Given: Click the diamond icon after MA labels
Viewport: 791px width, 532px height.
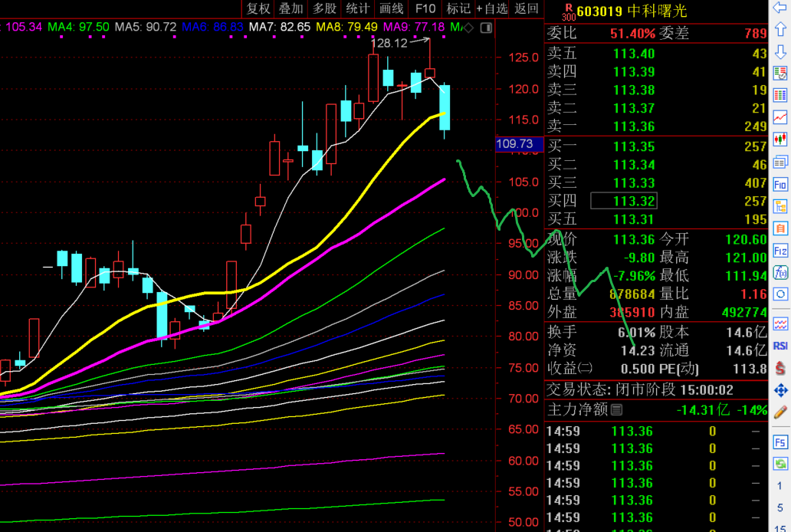Looking at the screenshot, I should pos(468,28).
